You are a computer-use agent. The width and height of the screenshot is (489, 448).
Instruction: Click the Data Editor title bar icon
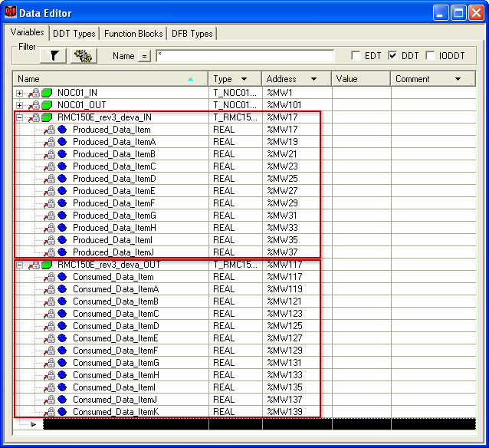click(10, 13)
